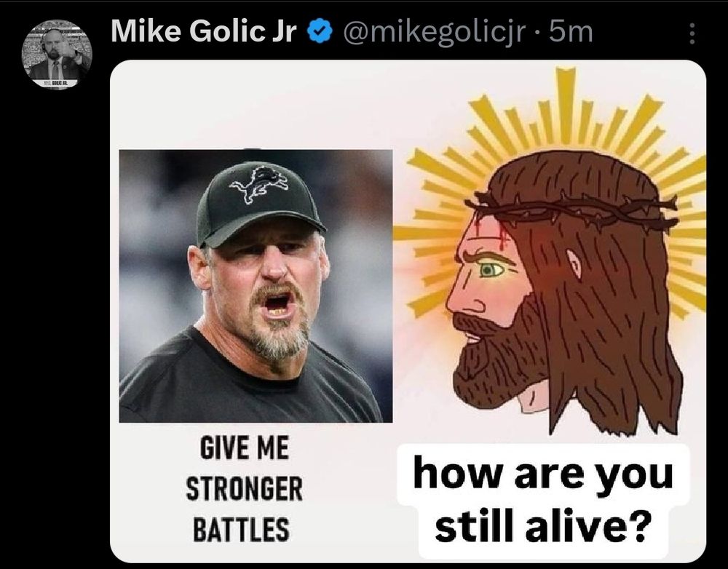The width and height of the screenshot is (728, 569).
Task: Open Mike Golic Jr's profile avatar
Action: click(58, 55)
